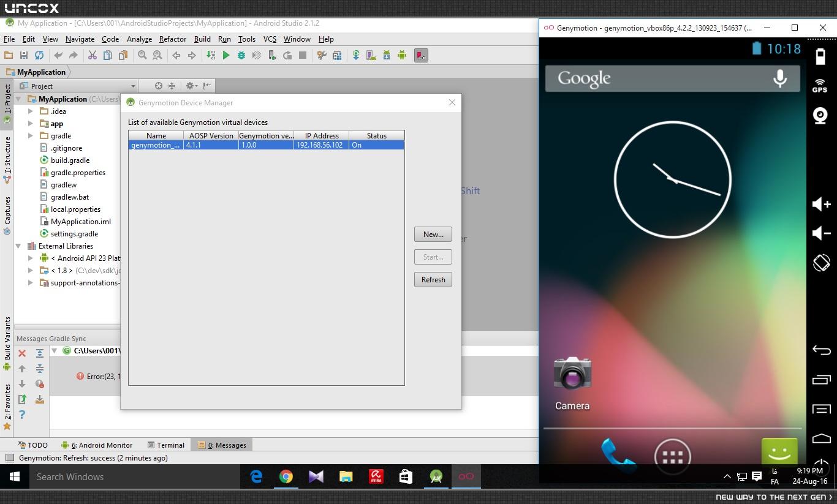Image resolution: width=837 pixels, height=504 pixels.
Task: Click the Cut scissors icon
Action: click(x=93, y=55)
